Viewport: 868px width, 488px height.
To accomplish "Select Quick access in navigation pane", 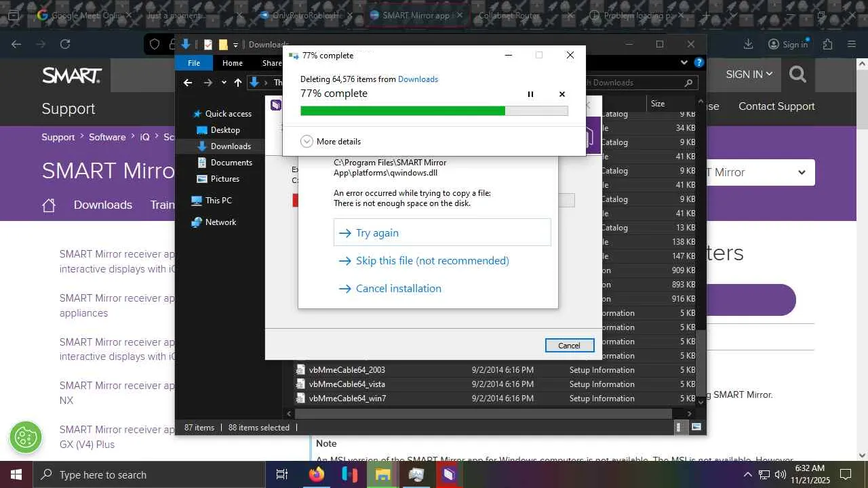I will (222, 114).
